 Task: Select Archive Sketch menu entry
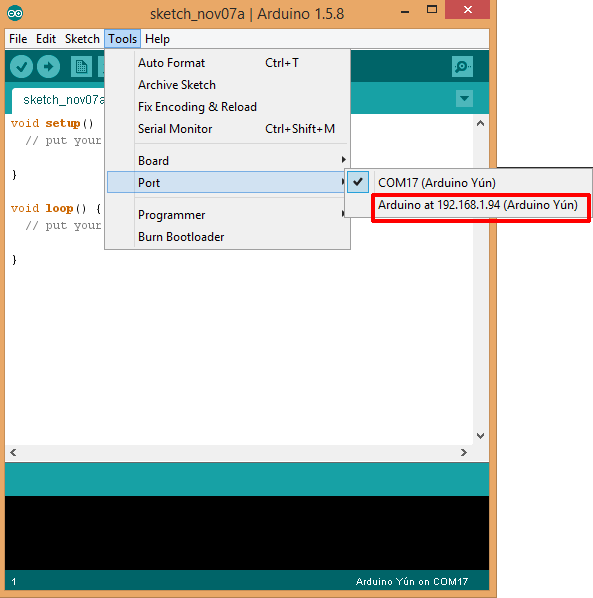click(x=227, y=85)
